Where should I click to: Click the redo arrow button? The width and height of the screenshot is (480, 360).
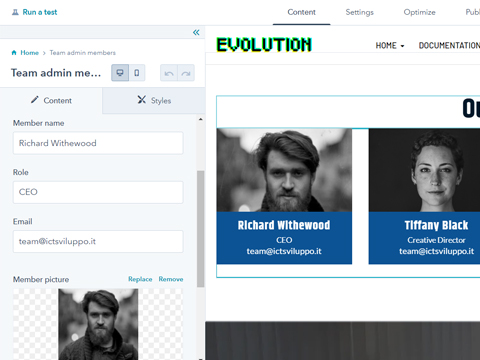186,73
